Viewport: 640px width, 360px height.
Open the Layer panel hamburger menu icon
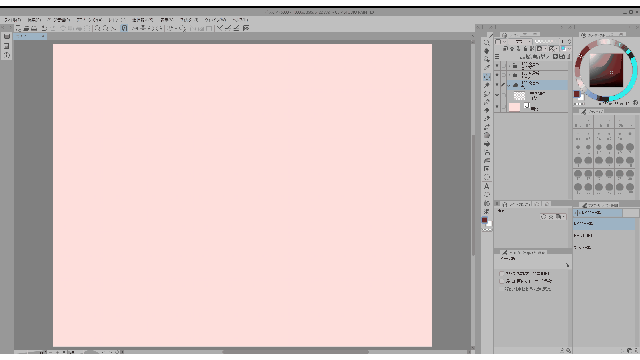[497, 56]
